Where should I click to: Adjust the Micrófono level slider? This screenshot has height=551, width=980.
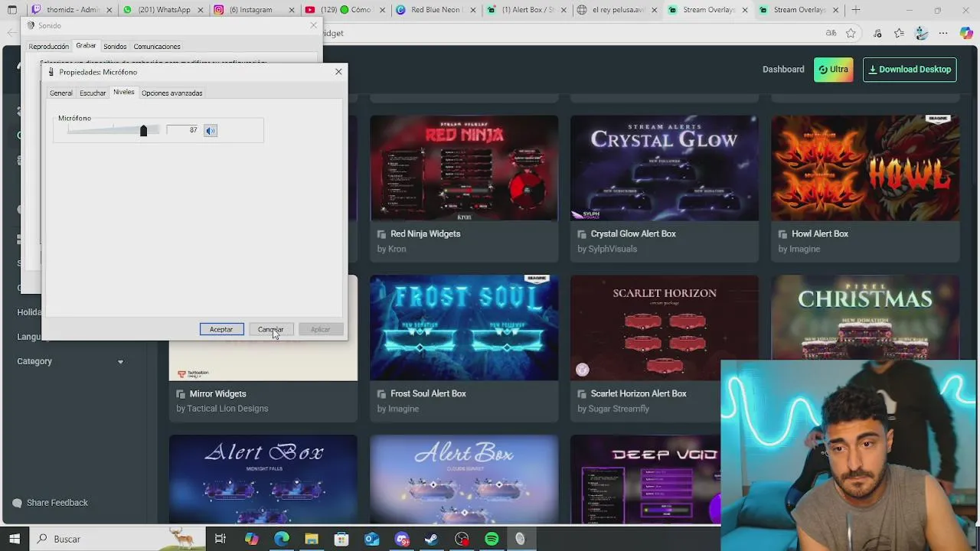point(143,131)
